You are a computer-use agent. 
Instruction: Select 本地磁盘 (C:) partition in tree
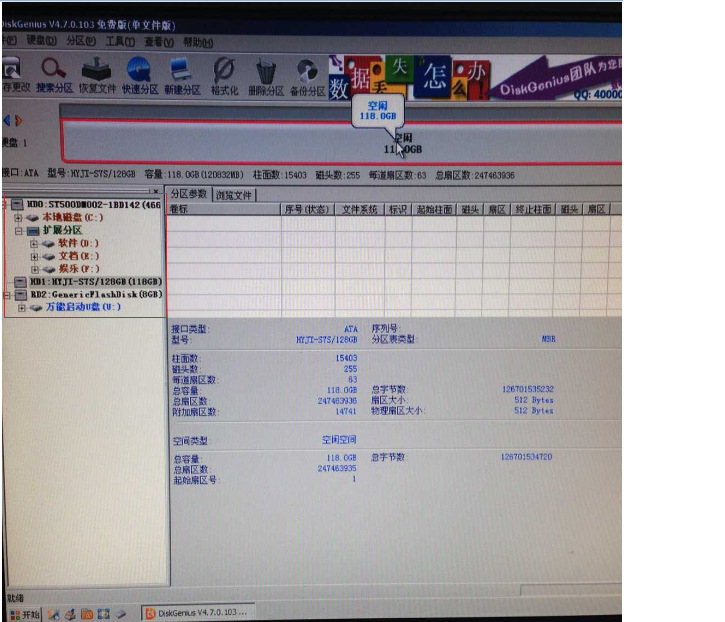coord(73,217)
